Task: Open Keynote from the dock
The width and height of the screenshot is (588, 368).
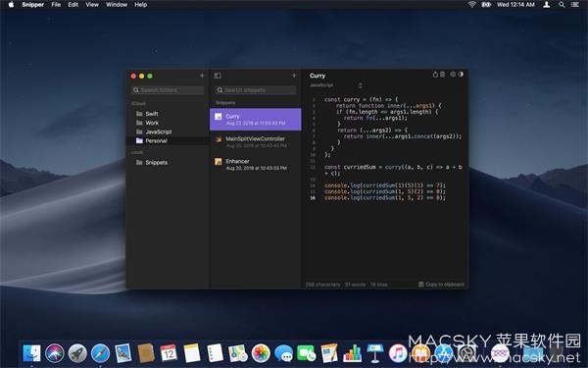Action: coord(375,353)
